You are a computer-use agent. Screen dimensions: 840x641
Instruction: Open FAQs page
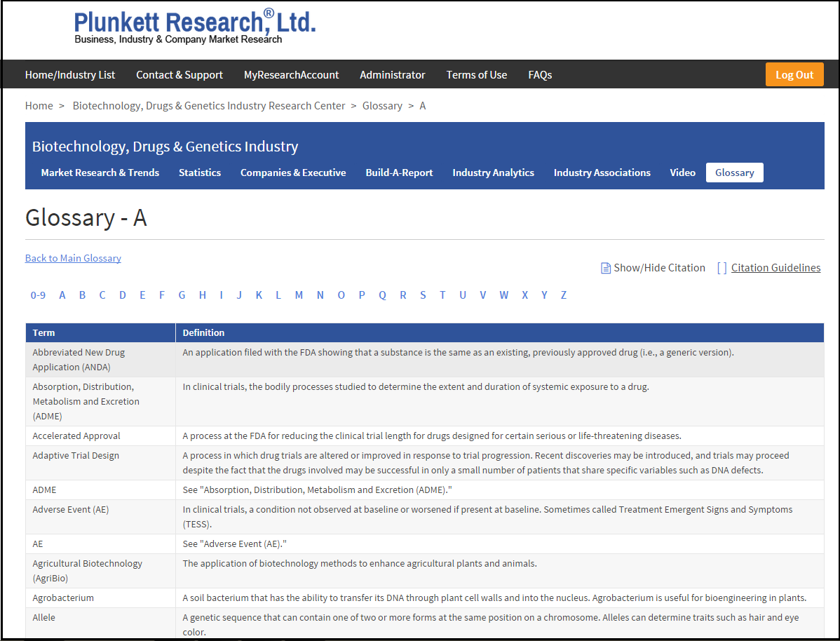coord(540,75)
